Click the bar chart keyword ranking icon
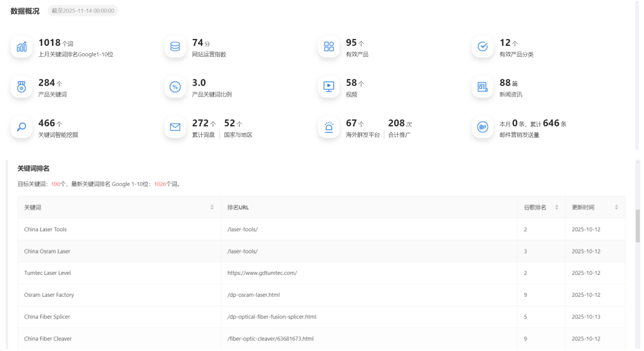Screen dimensions: 644x351 tap(21, 47)
